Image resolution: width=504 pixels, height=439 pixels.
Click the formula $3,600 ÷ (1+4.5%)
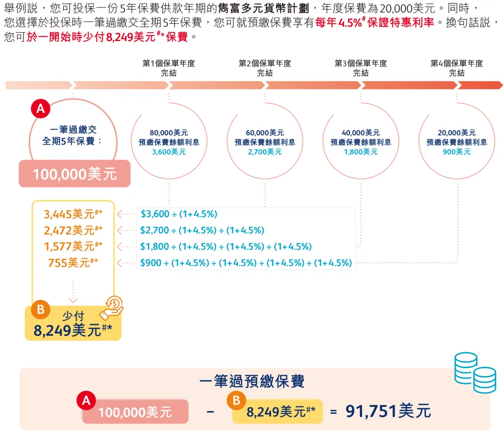pos(179,214)
